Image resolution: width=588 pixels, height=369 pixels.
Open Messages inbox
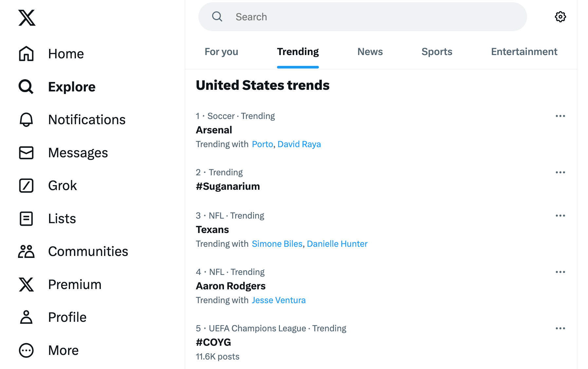(x=78, y=152)
